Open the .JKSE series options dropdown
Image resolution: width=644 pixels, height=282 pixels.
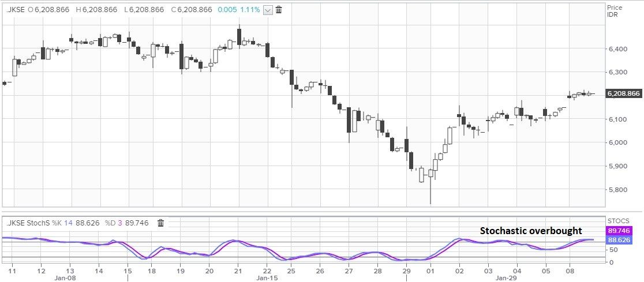click(268, 10)
